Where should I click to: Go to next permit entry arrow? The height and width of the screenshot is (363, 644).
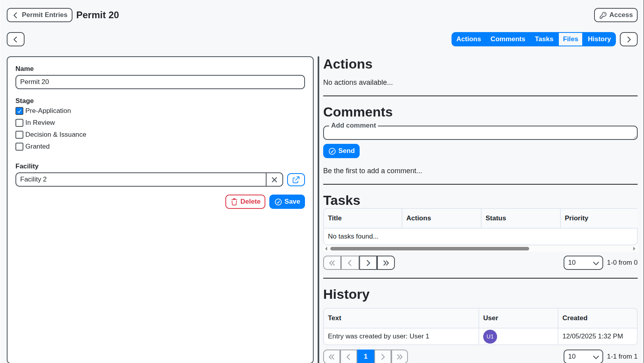coord(629,39)
